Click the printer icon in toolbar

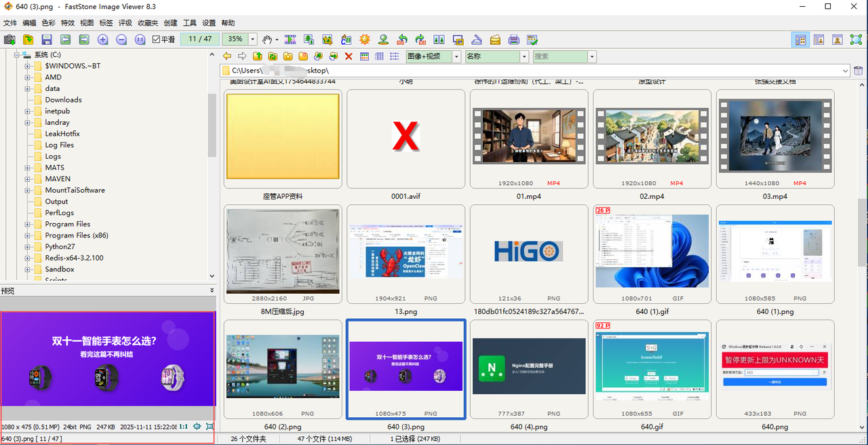tap(514, 39)
